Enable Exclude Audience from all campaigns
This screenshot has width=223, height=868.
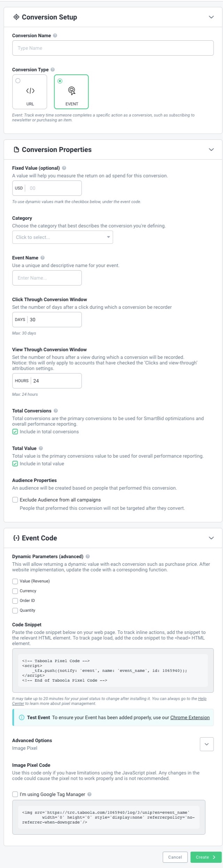click(15, 500)
